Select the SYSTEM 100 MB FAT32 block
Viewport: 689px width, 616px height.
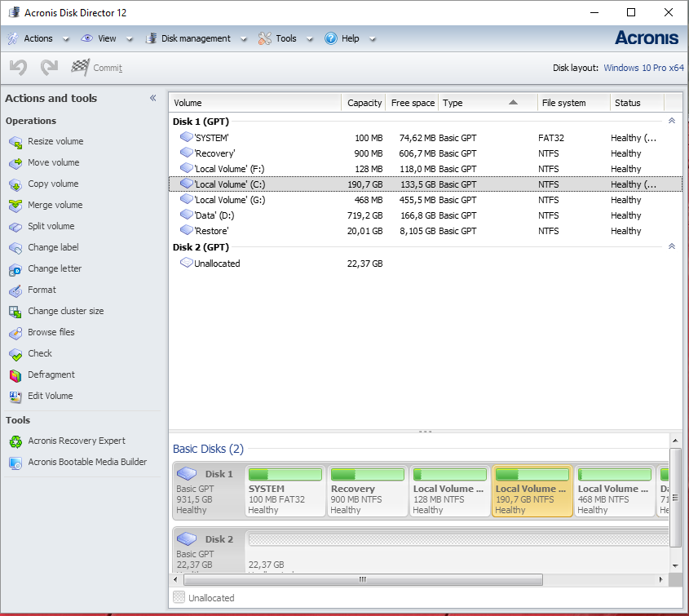click(x=285, y=491)
